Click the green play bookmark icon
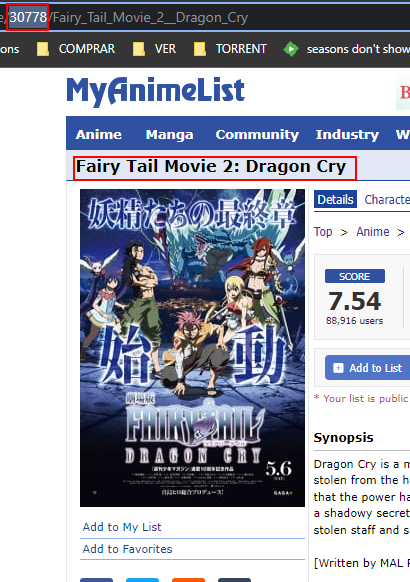 click(x=291, y=49)
